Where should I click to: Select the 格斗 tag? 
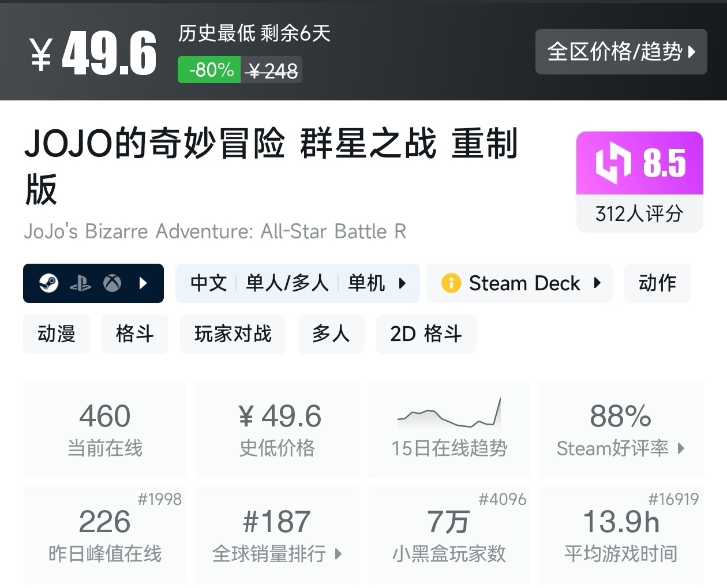(x=134, y=334)
